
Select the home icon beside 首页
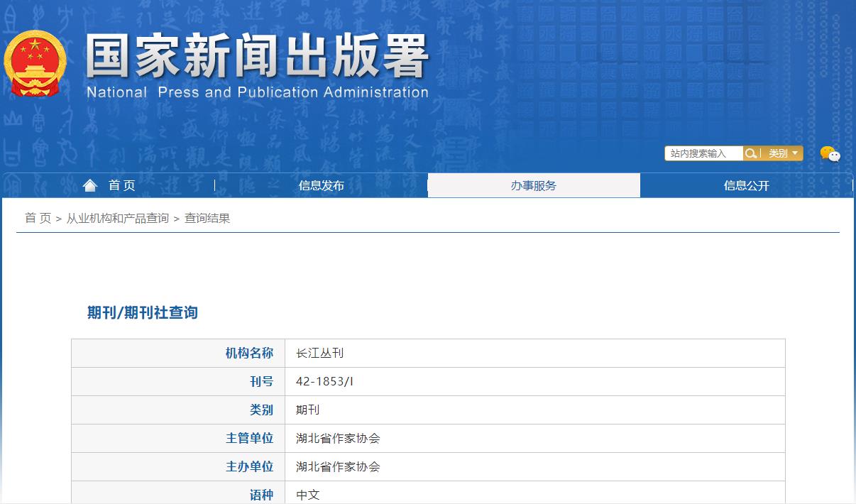tap(89, 185)
